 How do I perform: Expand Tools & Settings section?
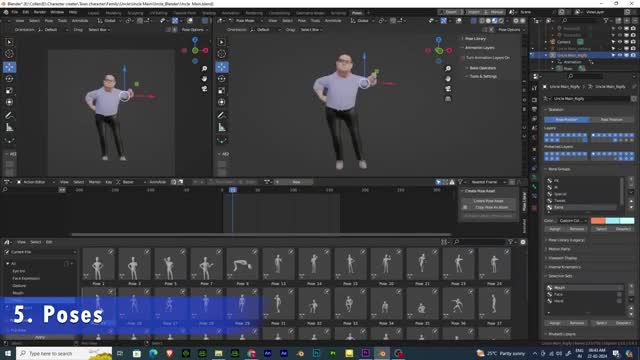(483, 76)
